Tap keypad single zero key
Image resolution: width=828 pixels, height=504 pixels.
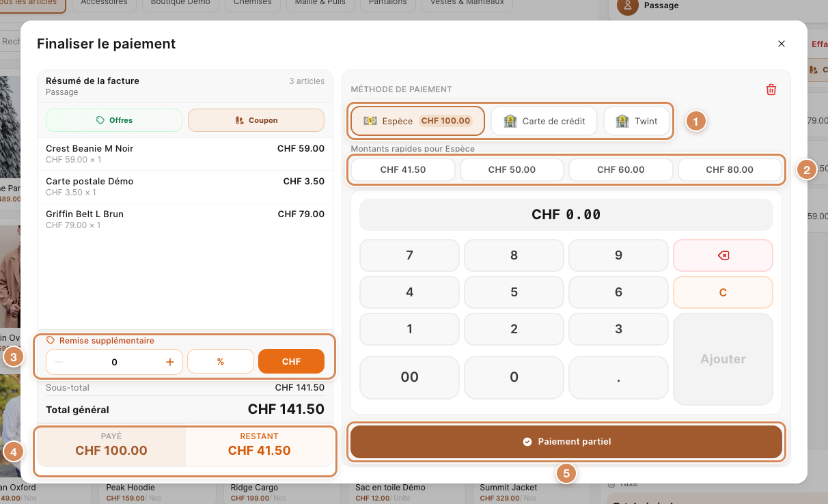pyautogui.click(x=514, y=377)
